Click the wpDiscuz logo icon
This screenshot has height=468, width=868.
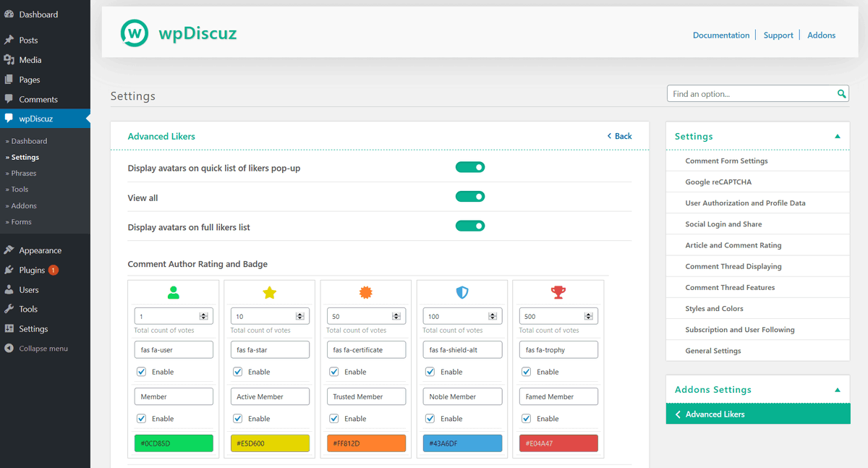[x=135, y=33]
